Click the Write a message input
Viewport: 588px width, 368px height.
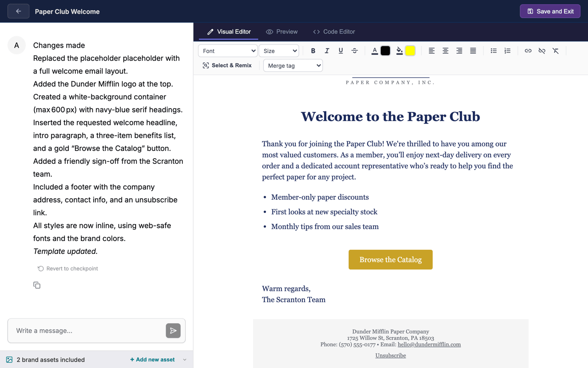click(87, 331)
